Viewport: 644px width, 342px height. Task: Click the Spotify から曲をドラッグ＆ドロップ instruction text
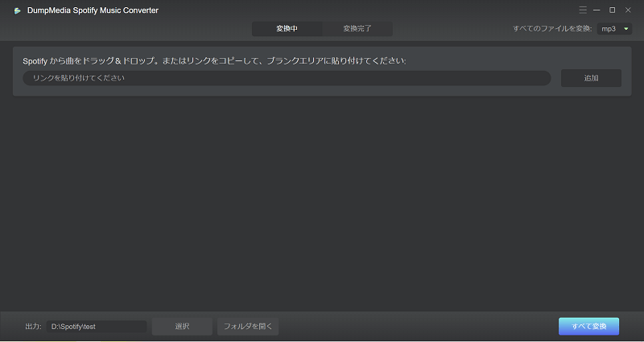214,61
